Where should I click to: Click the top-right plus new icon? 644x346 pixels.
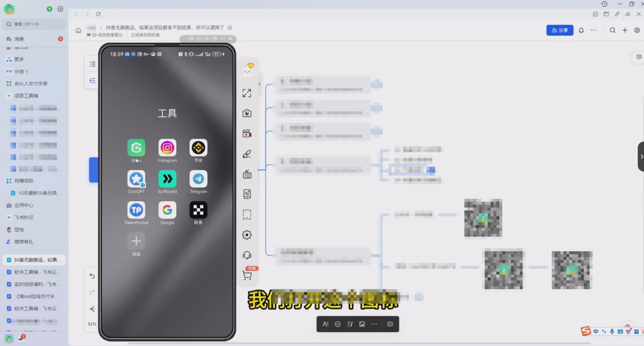tap(625, 30)
